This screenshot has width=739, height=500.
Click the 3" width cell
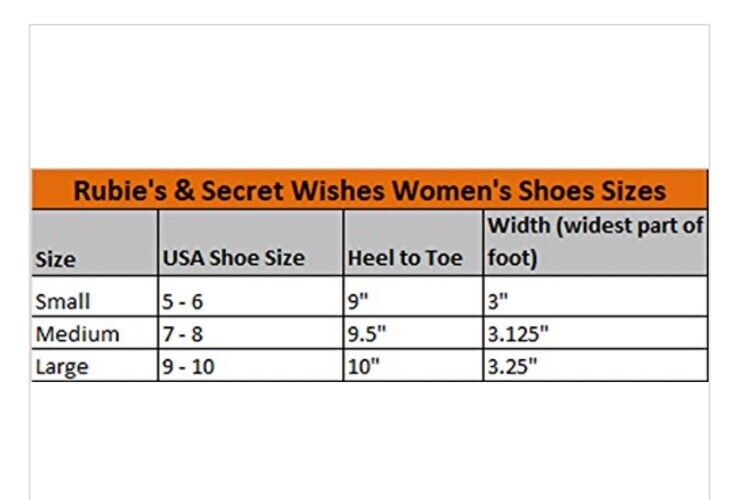[596, 296]
